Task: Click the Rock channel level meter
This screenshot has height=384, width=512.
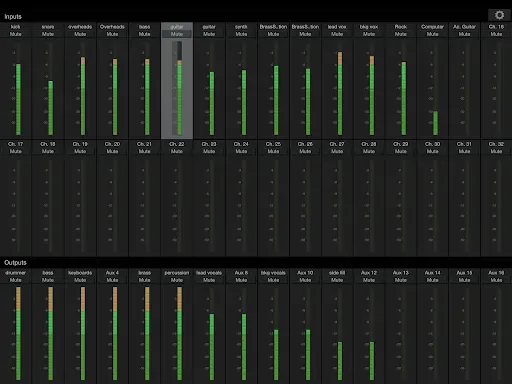Action: [x=403, y=88]
